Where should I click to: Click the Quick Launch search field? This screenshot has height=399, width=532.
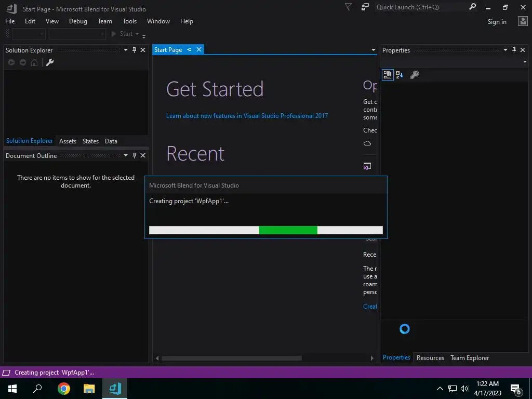click(421, 7)
